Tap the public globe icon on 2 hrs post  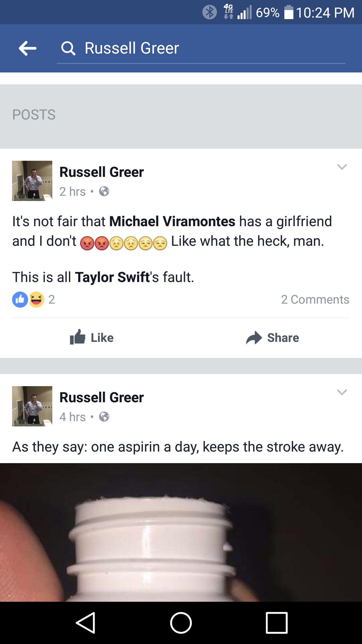coord(104,191)
